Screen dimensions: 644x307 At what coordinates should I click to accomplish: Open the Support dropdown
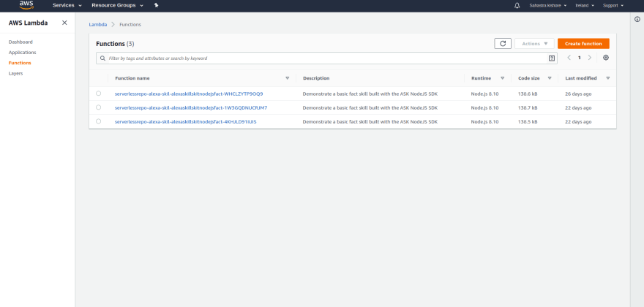(613, 5)
